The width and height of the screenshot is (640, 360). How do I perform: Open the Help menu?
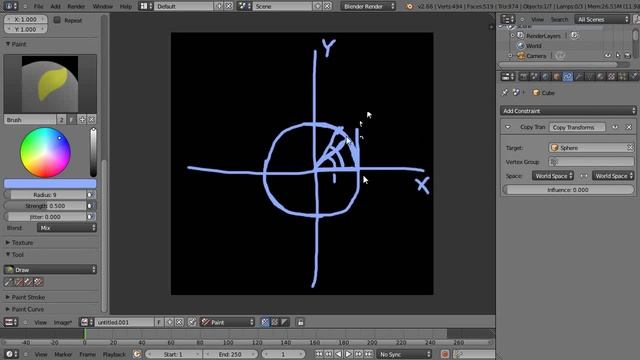[126, 7]
